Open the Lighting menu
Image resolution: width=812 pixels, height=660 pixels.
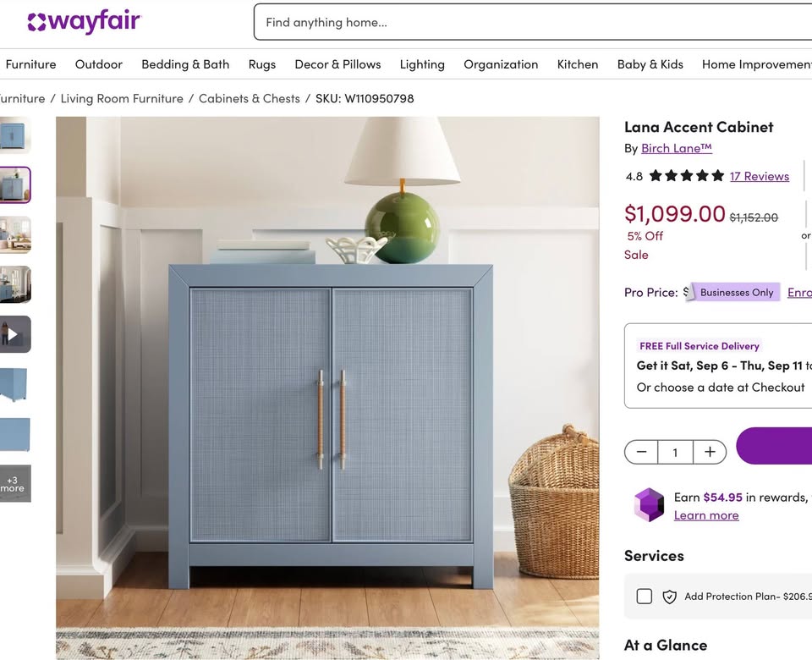point(422,64)
